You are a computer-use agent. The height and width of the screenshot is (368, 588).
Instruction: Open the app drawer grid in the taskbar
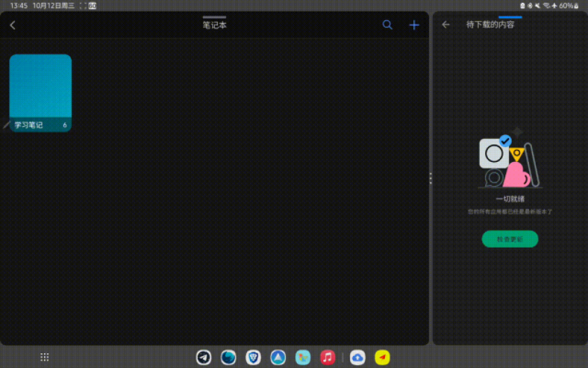point(45,357)
